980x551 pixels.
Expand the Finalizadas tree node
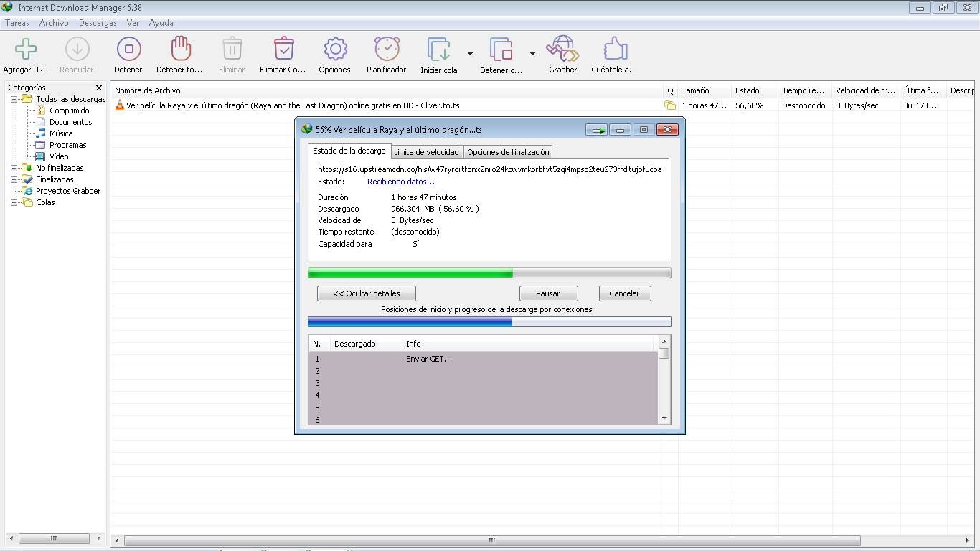pyautogui.click(x=14, y=179)
